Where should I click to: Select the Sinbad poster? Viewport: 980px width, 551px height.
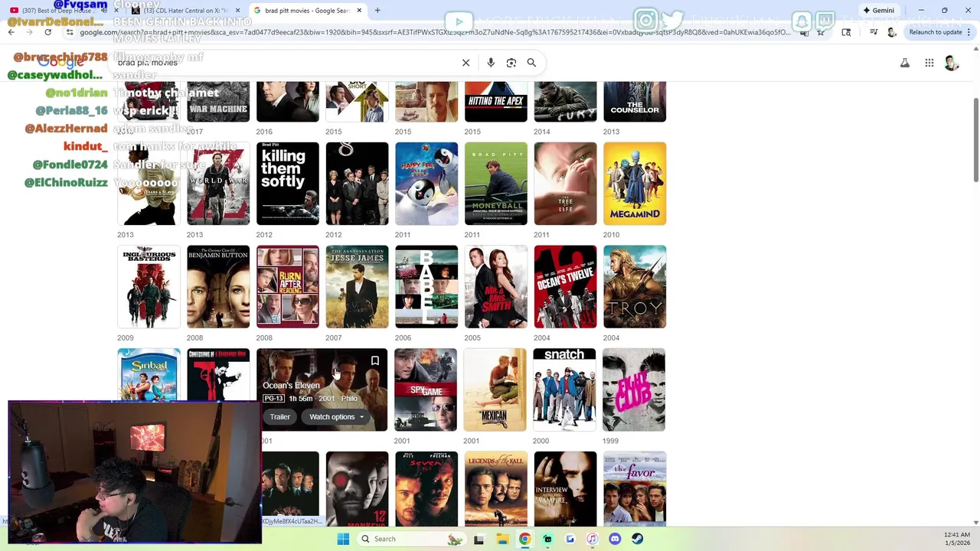[x=149, y=374]
